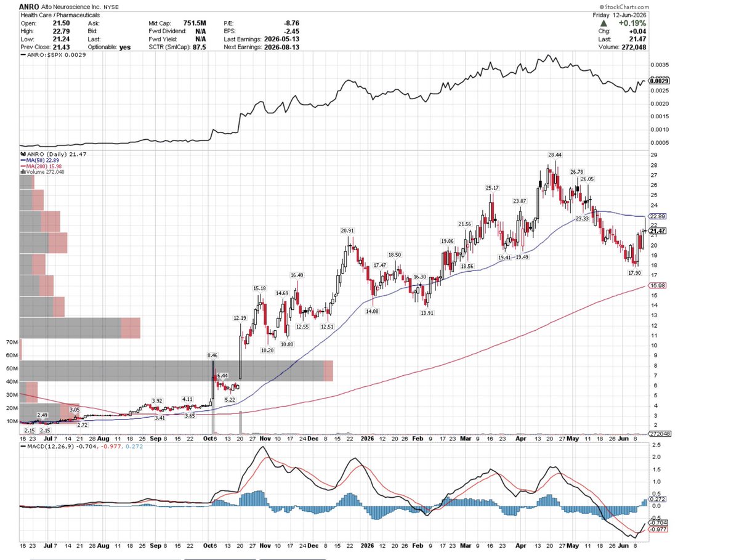
Task: Click the 23.33 price label
Action: 582,219
